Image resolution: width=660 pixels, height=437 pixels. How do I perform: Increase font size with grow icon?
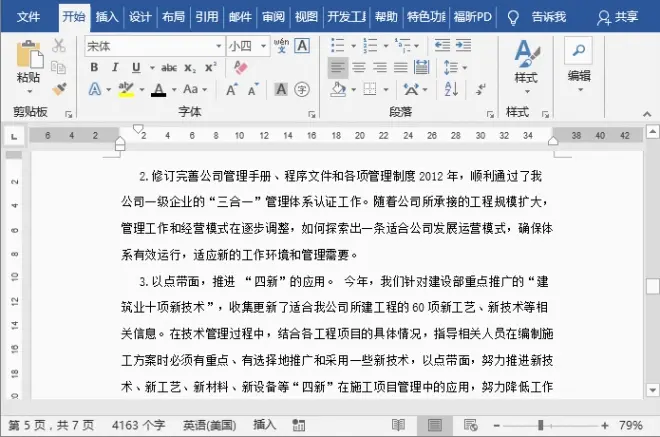232,89
